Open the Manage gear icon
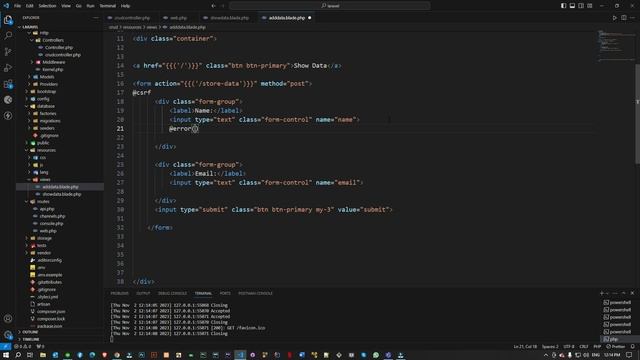This screenshot has width=640, height=360. click(x=8, y=335)
